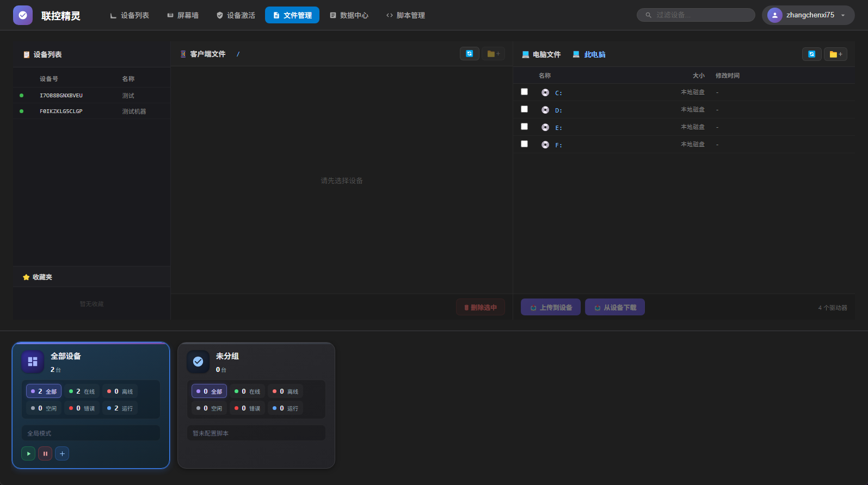Filter 全部设备 by 在线 status
868x485 pixels.
[82, 391]
